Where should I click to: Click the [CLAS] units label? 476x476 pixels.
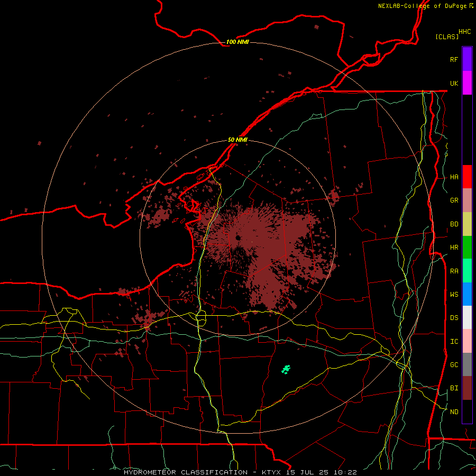click(x=447, y=36)
